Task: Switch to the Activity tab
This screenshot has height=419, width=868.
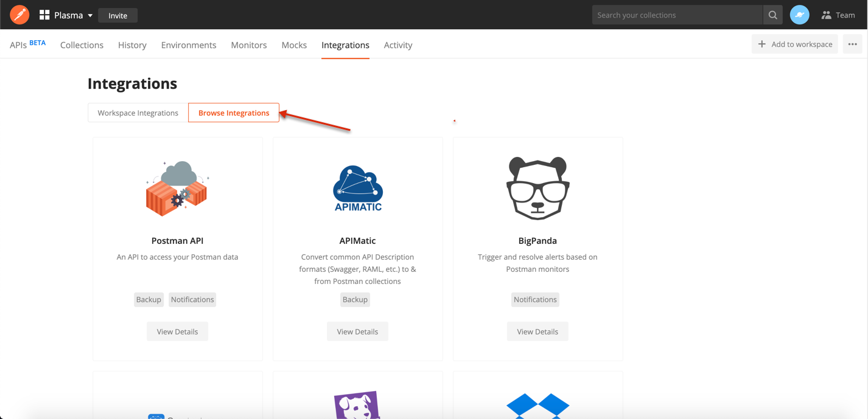Action: (x=398, y=45)
